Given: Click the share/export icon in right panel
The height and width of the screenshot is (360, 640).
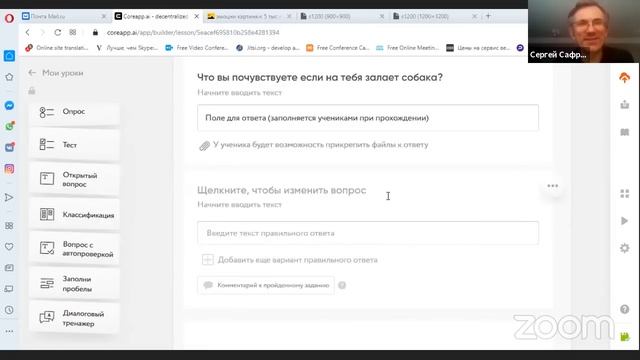Looking at the screenshot, I should click(624, 105).
